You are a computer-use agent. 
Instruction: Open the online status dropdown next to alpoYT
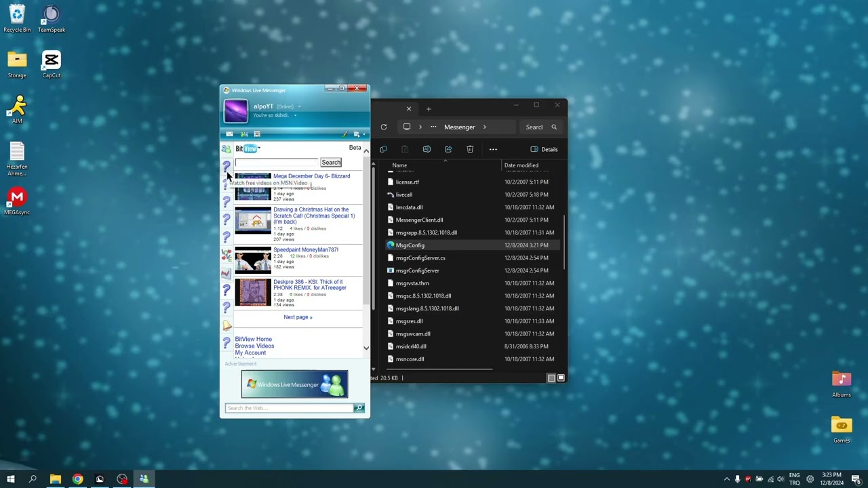(299, 106)
